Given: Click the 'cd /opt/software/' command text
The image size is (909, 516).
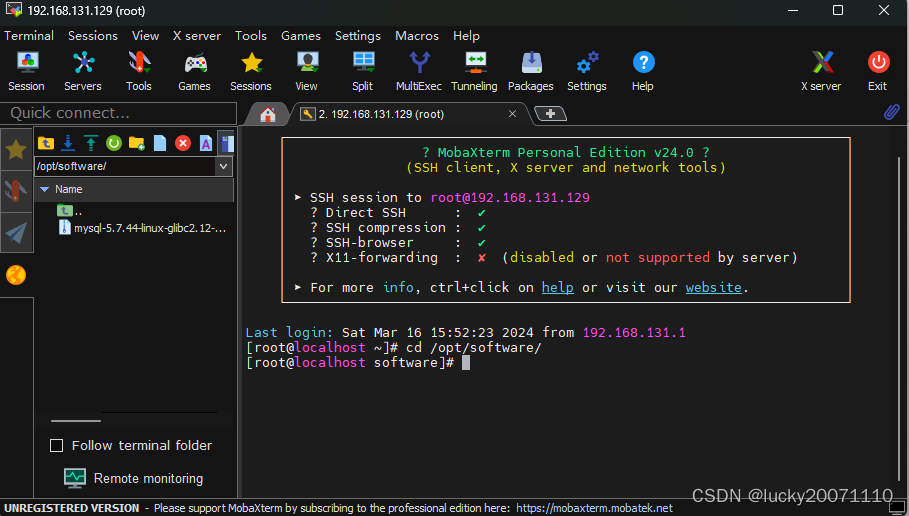Looking at the screenshot, I should (x=473, y=348).
